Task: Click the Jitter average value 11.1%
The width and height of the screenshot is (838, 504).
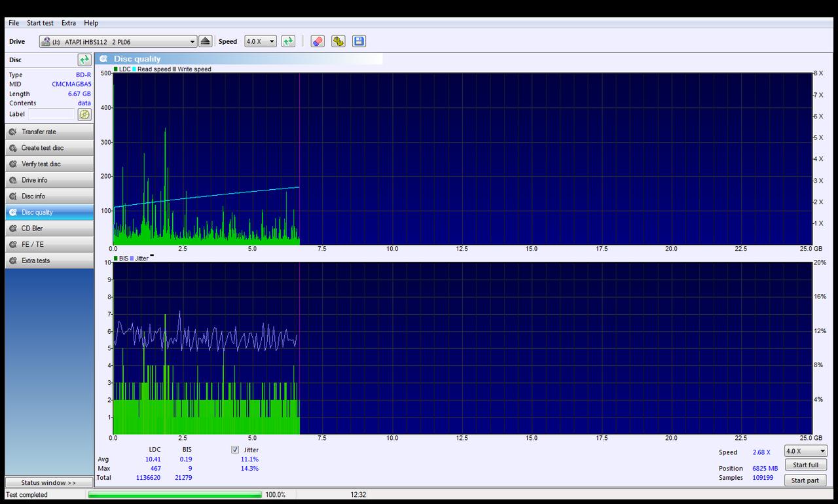Action: click(249, 459)
